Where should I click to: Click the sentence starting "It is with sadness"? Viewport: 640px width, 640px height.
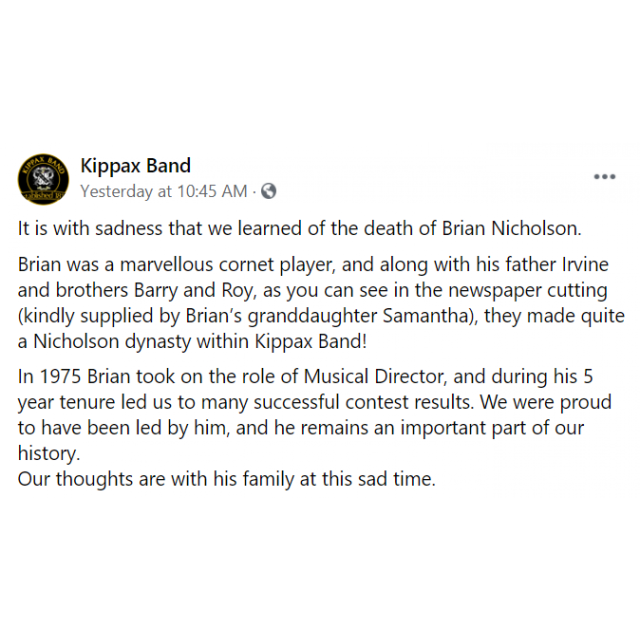(x=299, y=228)
